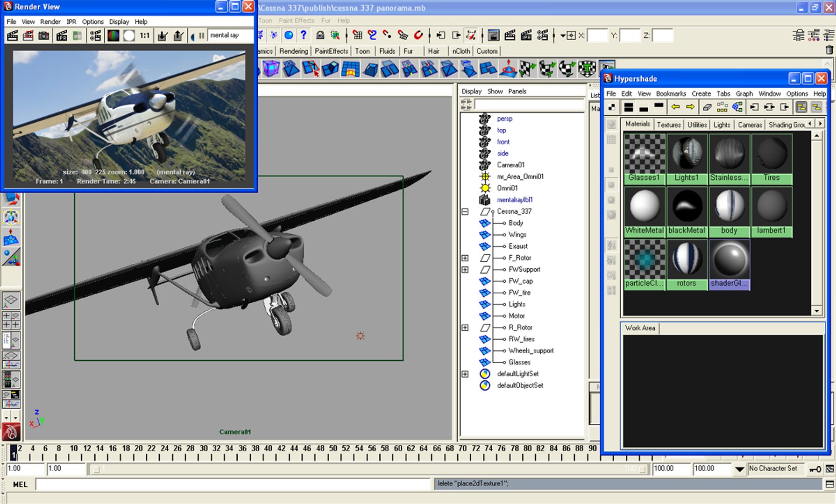Viewport: 836px width, 504px height.
Task: Show top and bottom tabs in Hypershade
Action: click(629, 107)
